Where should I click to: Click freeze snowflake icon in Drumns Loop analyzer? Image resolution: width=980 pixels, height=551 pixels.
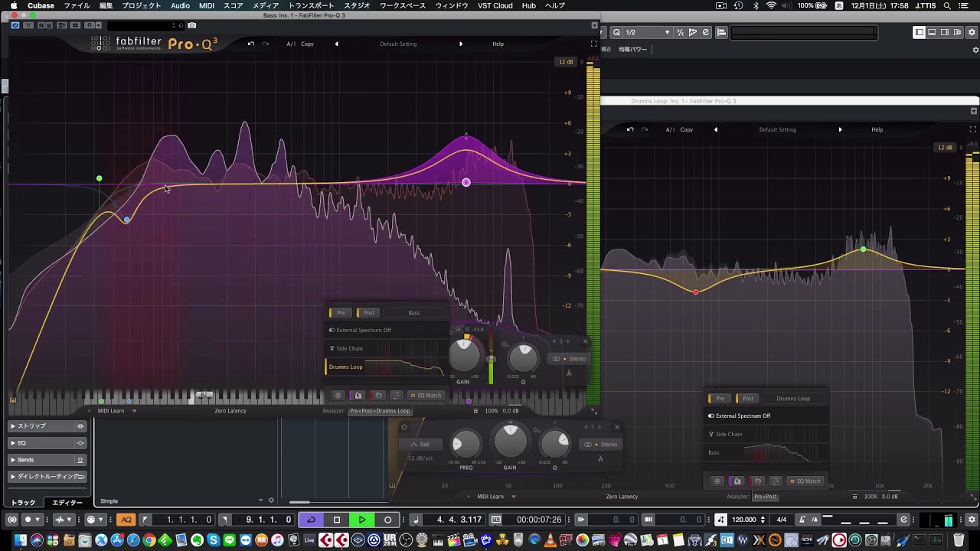[x=717, y=481]
